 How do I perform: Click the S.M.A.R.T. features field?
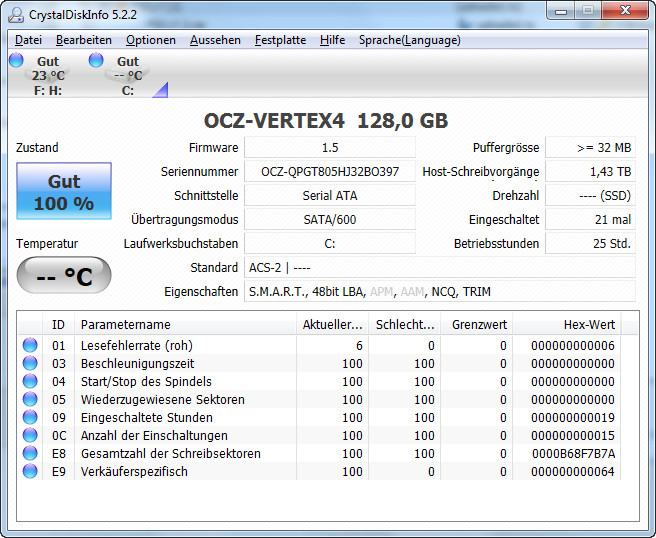[x=440, y=291]
